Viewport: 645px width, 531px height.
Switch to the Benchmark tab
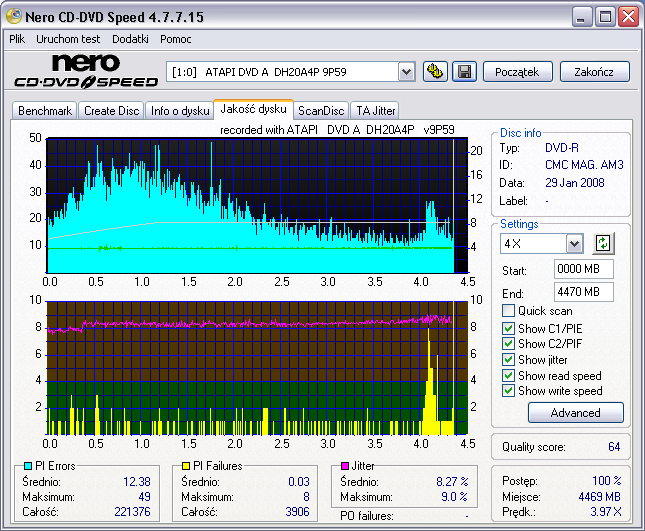(45, 111)
